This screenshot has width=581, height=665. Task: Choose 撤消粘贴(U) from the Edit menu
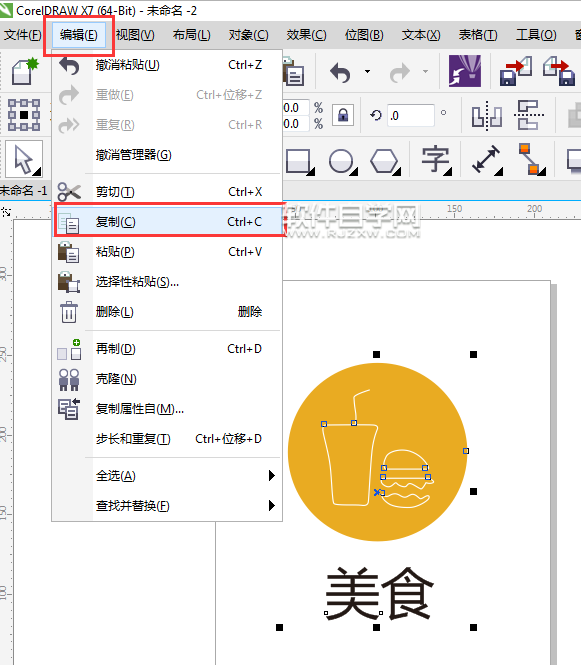pyautogui.click(x=167, y=65)
